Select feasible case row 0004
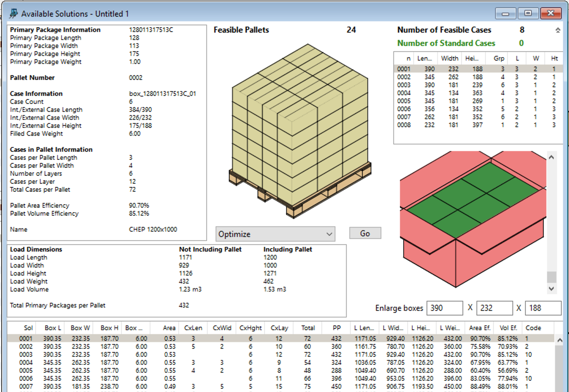 pos(478,93)
